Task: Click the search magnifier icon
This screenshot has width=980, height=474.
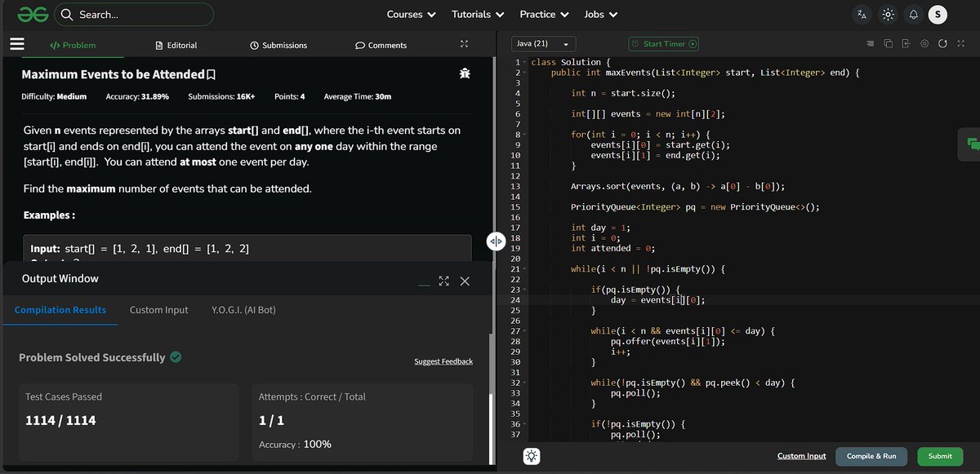Action: (x=66, y=14)
